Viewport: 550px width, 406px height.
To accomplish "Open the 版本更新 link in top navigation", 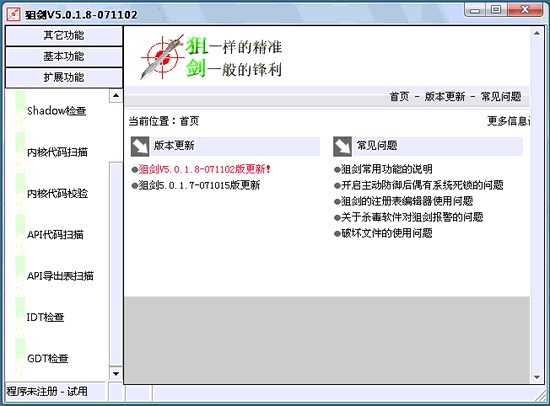I will coord(445,96).
